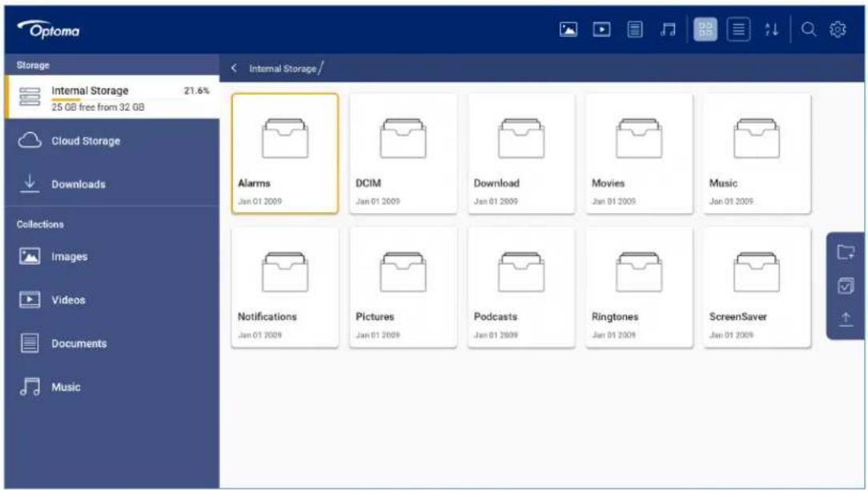The height and width of the screenshot is (490, 868).
Task: Open Downloads in sidebar
Action: pos(112,184)
